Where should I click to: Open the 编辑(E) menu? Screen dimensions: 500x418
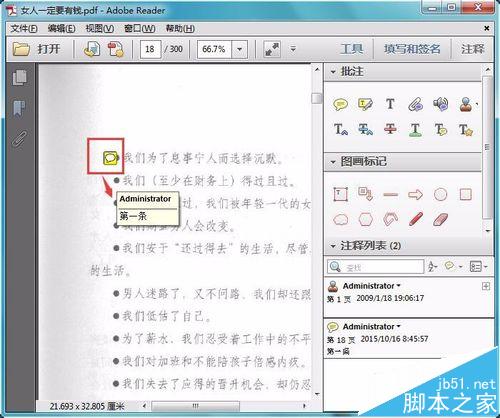click(61, 29)
